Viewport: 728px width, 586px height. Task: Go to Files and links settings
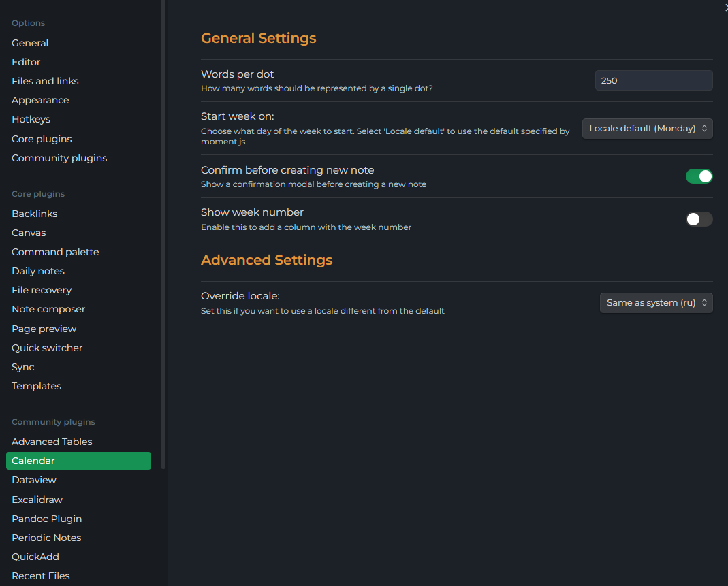coord(45,81)
